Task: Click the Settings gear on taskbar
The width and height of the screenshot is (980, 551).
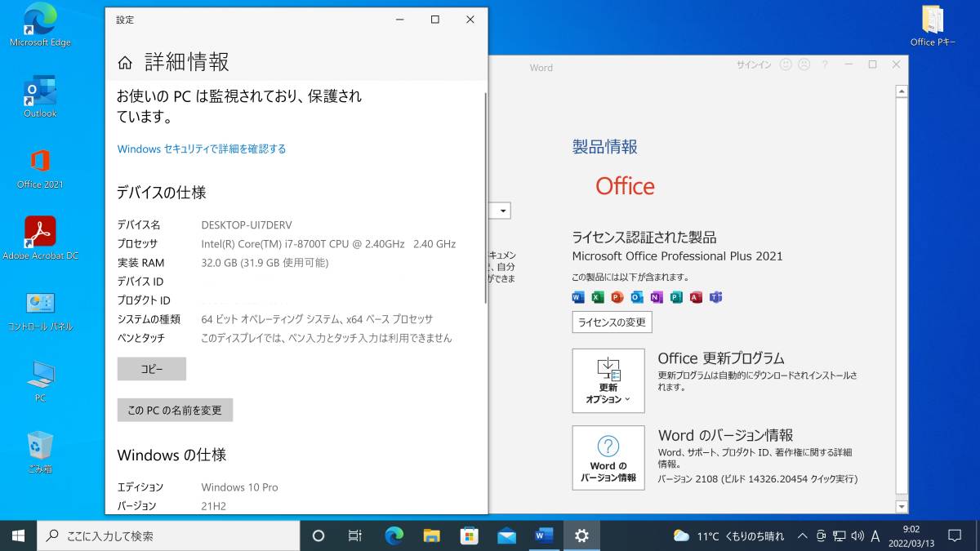Action: (581, 535)
